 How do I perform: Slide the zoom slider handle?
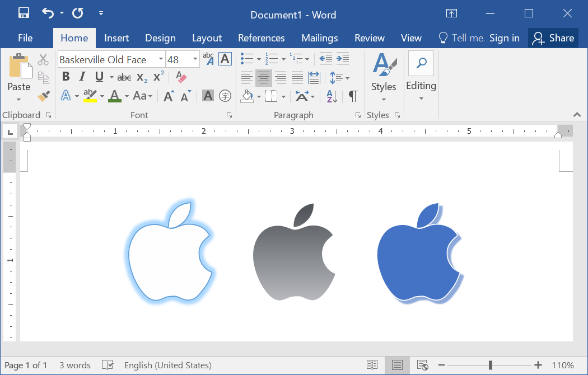pyautogui.click(x=490, y=365)
